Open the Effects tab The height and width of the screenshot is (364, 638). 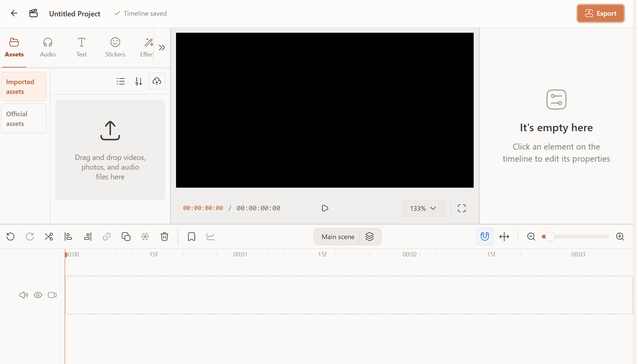[147, 47]
